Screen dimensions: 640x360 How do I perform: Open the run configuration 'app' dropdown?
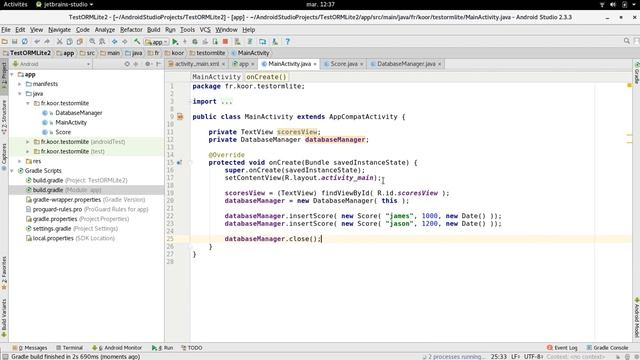156,42
